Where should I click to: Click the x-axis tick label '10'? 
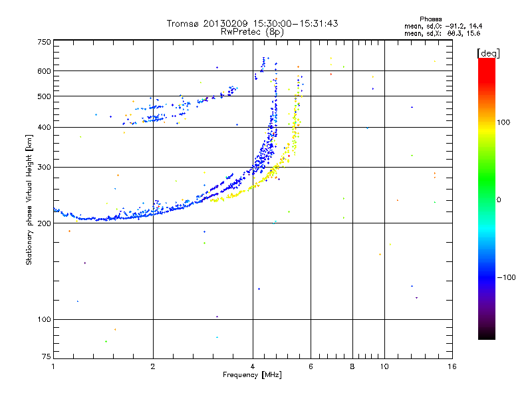[384, 366]
